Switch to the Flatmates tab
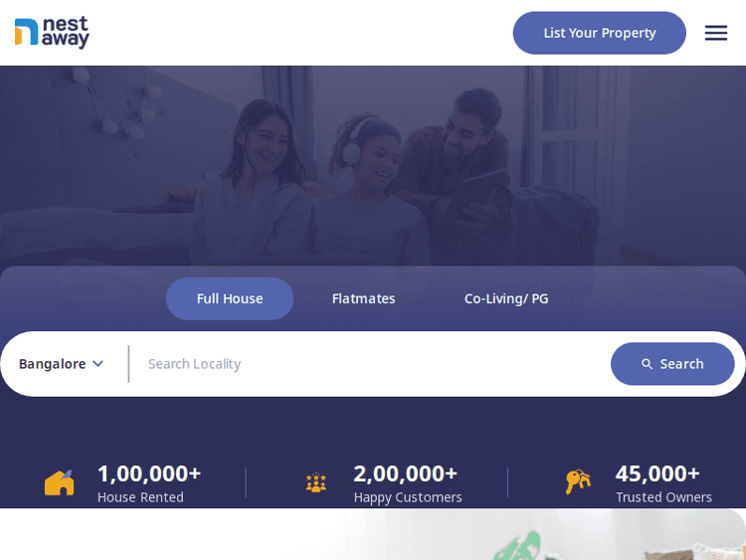 pyautogui.click(x=363, y=298)
